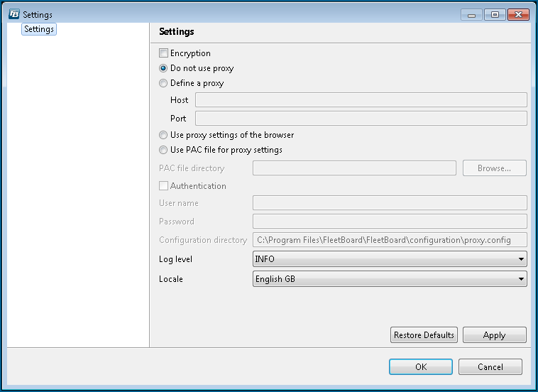
Task: Open the Log level dropdown
Action: click(x=390, y=259)
